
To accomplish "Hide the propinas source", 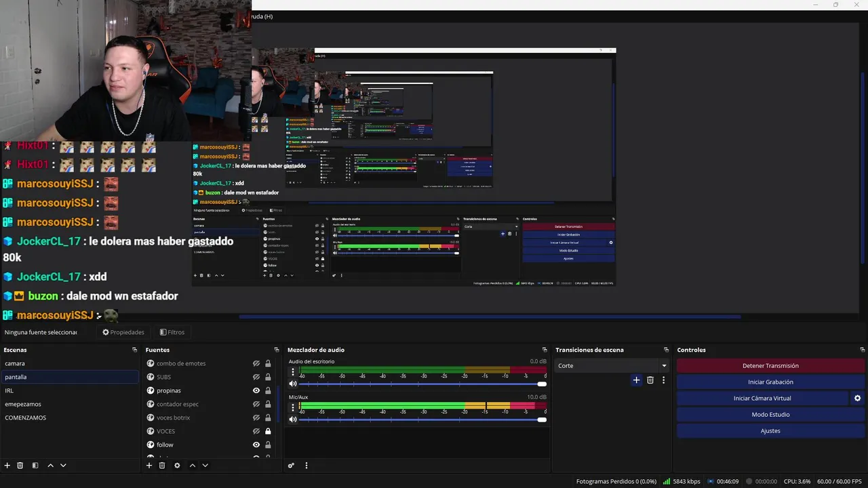I will (x=256, y=390).
